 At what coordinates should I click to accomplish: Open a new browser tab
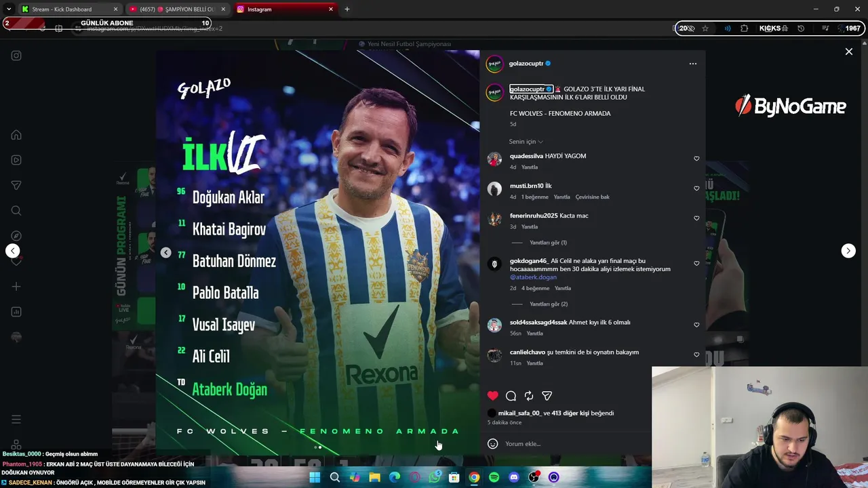[x=347, y=9]
